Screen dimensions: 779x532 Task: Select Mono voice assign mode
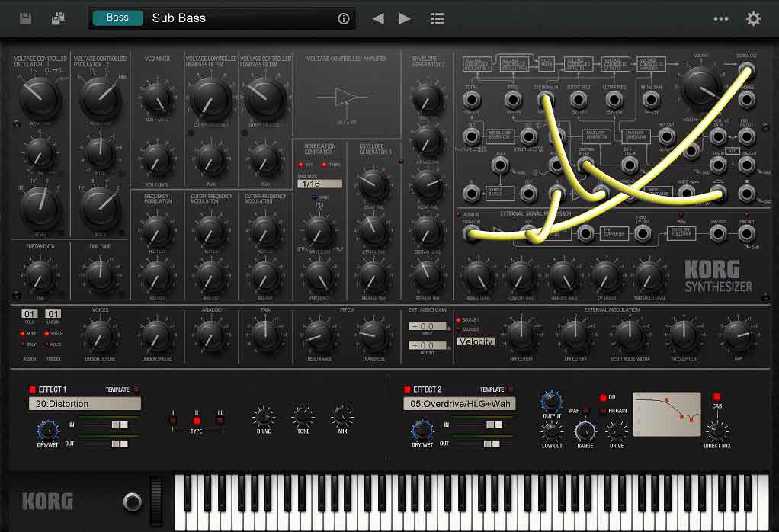[23, 333]
